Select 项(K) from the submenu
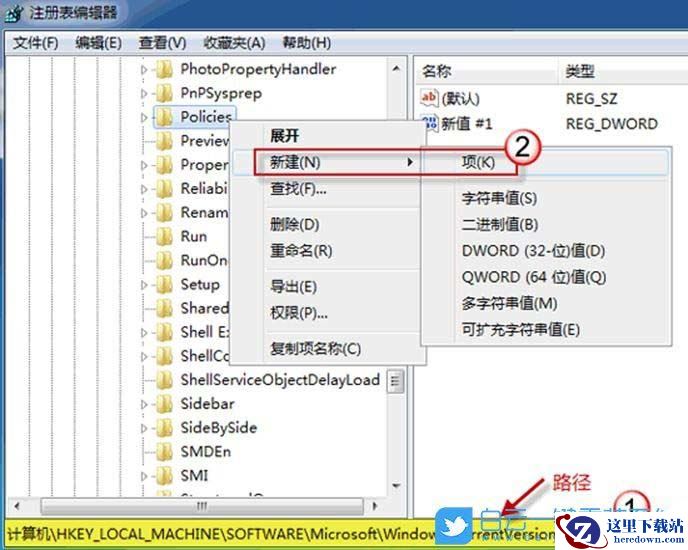 tap(478, 162)
